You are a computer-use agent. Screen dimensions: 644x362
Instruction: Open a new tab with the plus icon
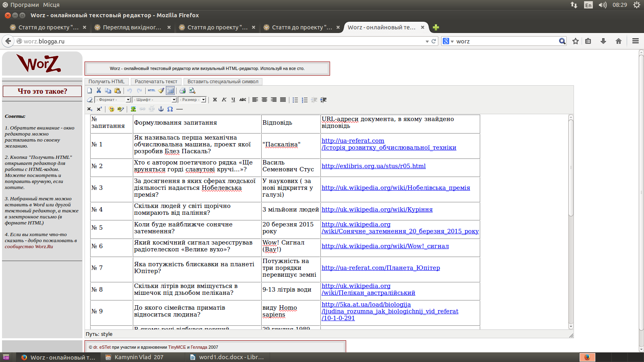click(x=436, y=27)
